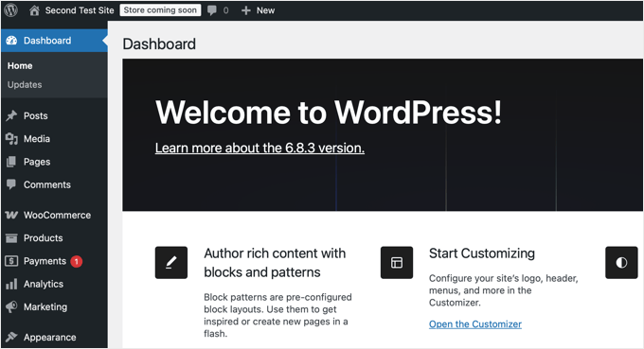This screenshot has width=644, height=349.
Task: Click the layout icon beside Start Customizing
Action: (397, 263)
